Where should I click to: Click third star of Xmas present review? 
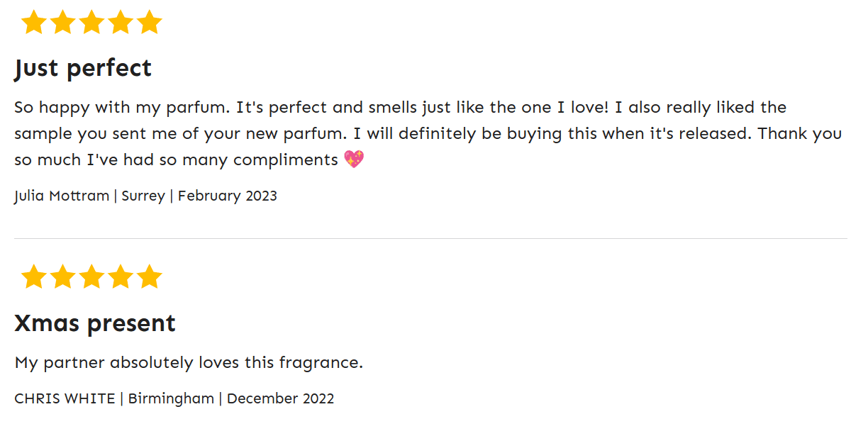91,277
